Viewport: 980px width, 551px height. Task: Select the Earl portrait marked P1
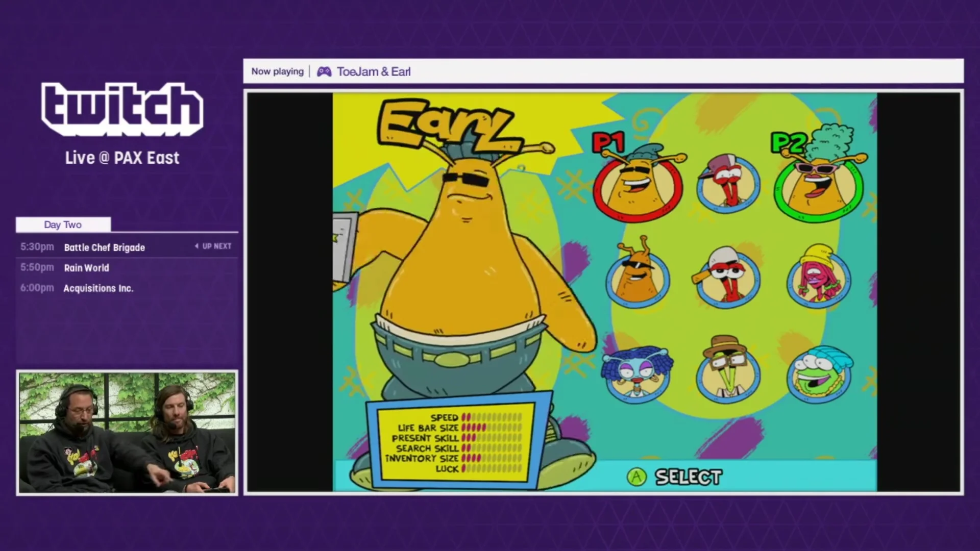(638, 184)
